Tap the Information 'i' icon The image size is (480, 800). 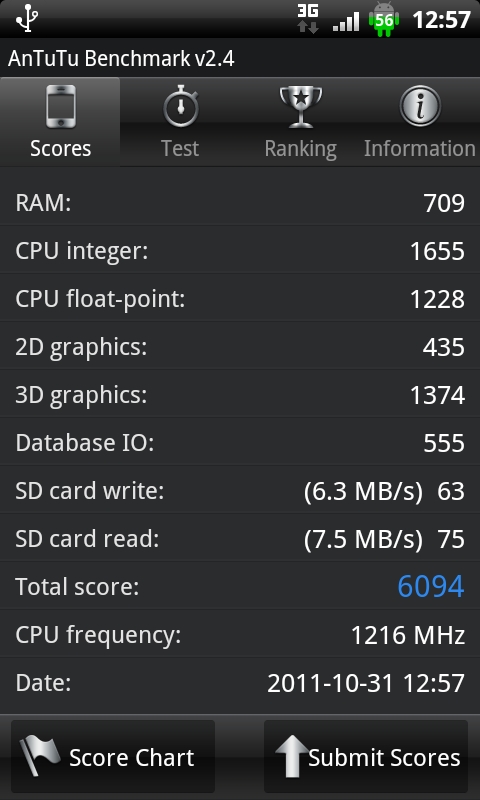pyautogui.click(x=420, y=106)
